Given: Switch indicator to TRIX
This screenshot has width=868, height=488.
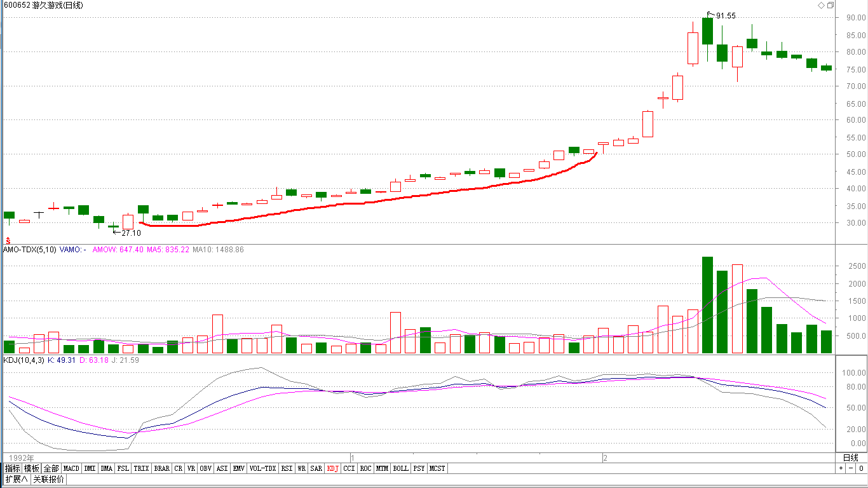Looking at the screenshot, I should point(142,468).
